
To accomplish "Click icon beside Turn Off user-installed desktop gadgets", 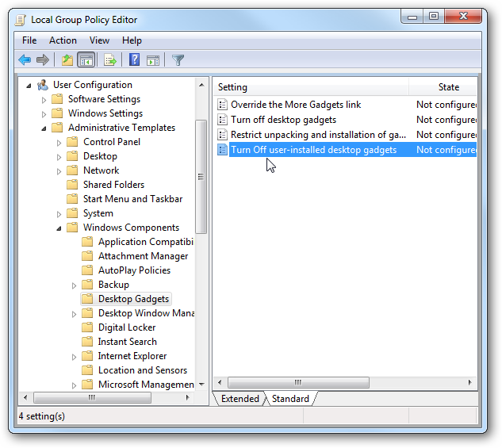I will tap(222, 150).
